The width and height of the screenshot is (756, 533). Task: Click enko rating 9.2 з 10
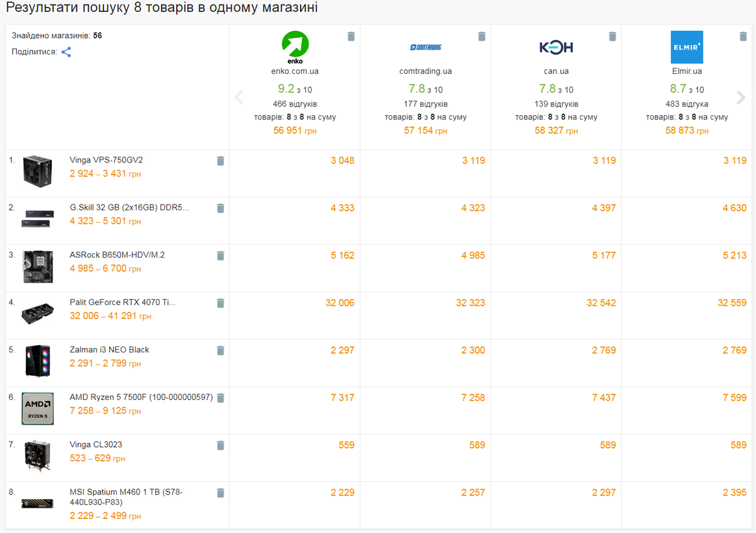295,89
